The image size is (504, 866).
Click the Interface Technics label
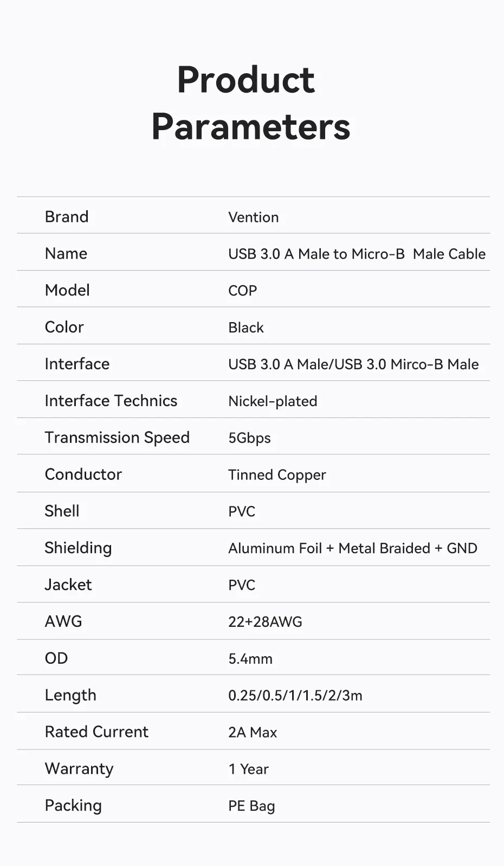click(111, 401)
